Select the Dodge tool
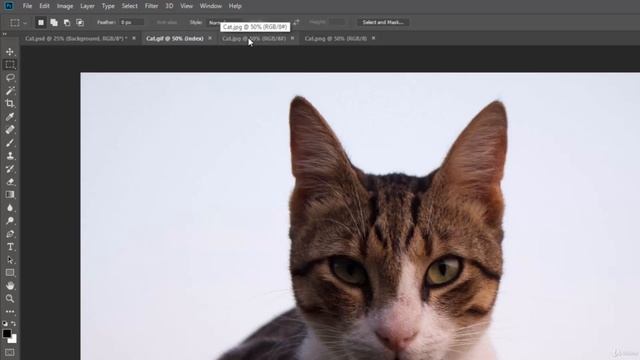640x360 pixels. coord(10,221)
